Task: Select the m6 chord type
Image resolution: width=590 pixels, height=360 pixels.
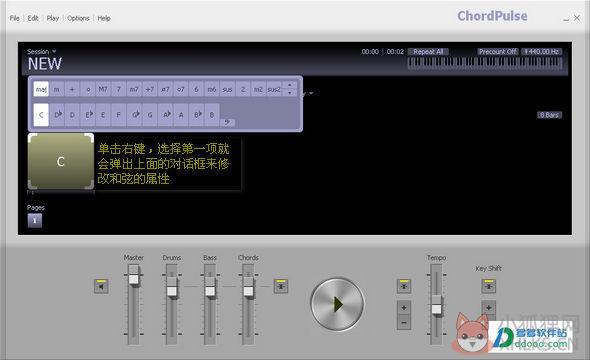Action: tap(212, 89)
